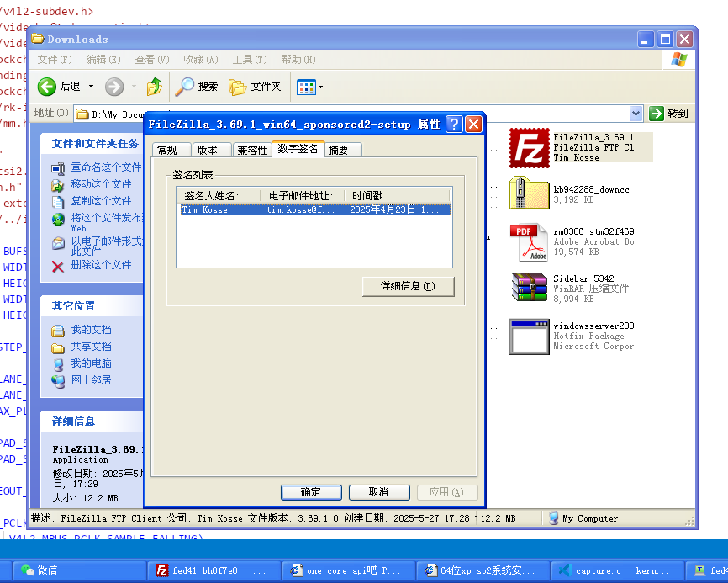Click the signer name (签名人姓名) column header

pyautogui.click(x=219, y=195)
